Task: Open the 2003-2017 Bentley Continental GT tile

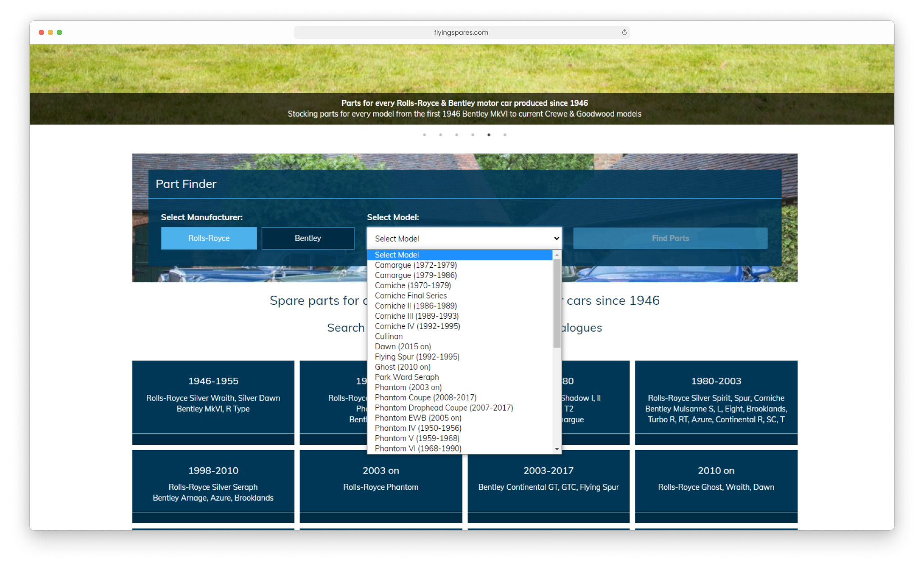Action: click(548, 486)
